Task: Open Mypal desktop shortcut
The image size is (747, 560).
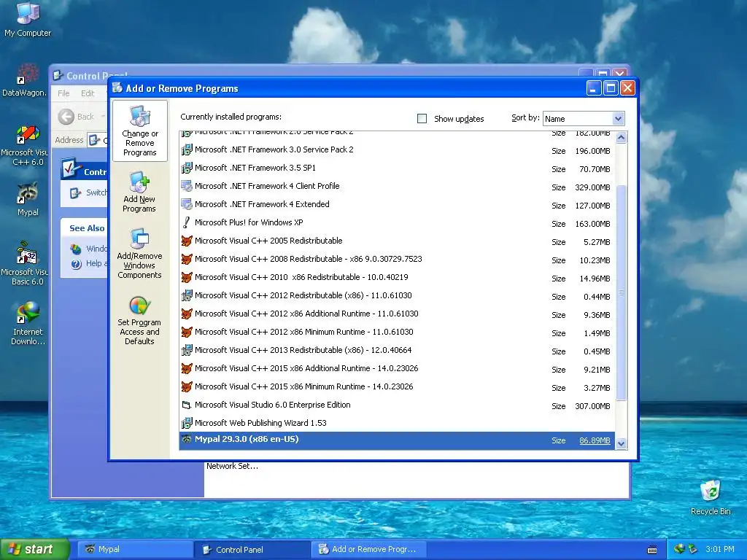Action: pyautogui.click(x=28, y=199)
